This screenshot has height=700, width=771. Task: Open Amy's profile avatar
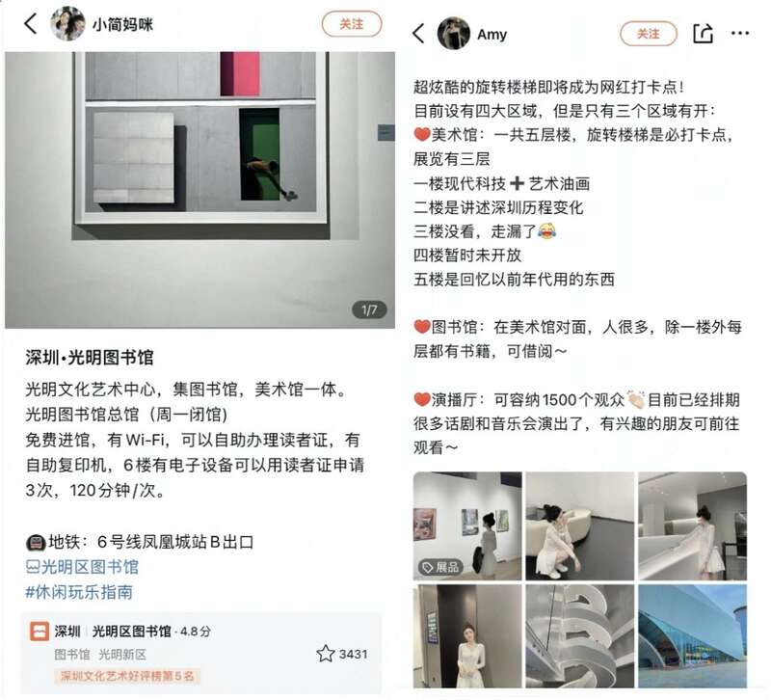(454, 34)
